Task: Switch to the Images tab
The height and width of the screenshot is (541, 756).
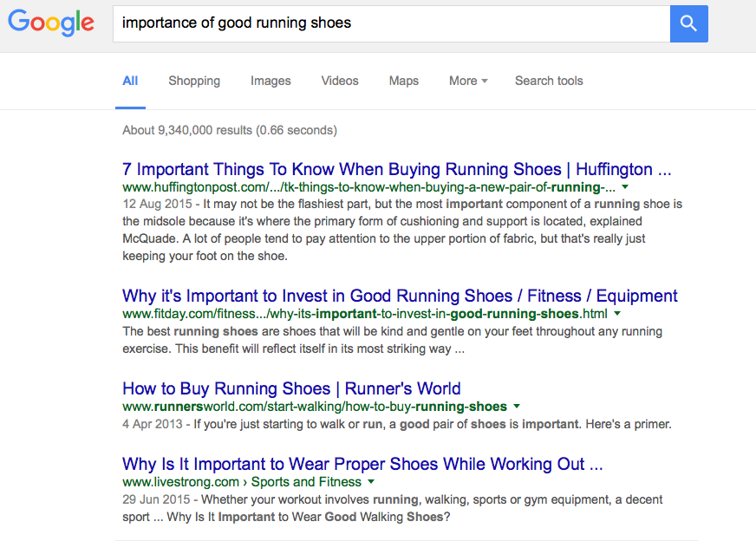Action: pyautogui.click(x=270, y=81)
